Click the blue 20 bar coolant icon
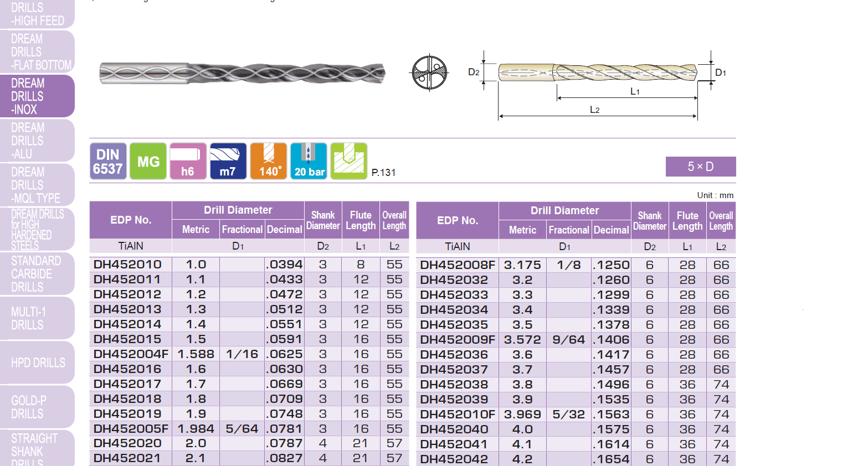 [x=309, y=161]
